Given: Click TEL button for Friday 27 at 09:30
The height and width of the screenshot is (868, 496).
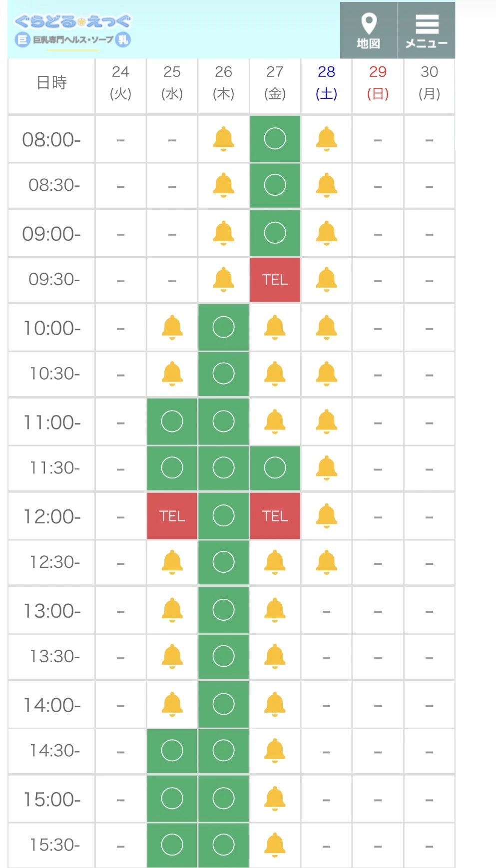Looking at the screenshot, I should tap(275, 280).
